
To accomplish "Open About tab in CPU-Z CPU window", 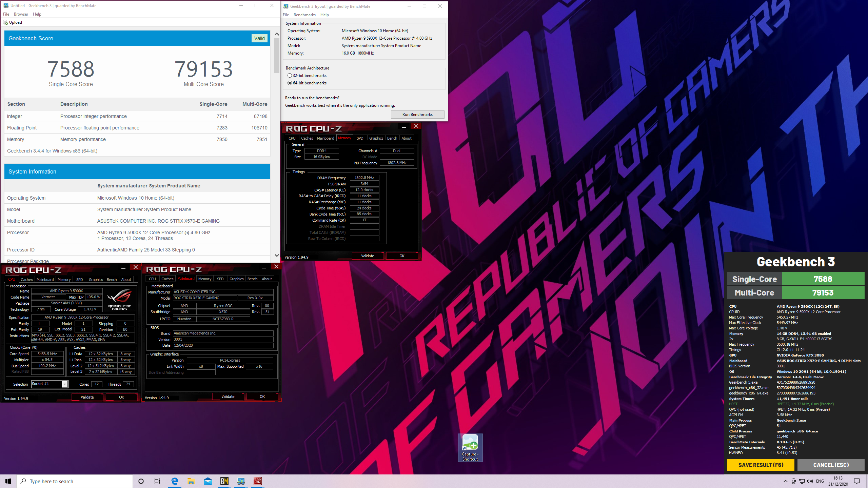I will [x=126, y=280].
